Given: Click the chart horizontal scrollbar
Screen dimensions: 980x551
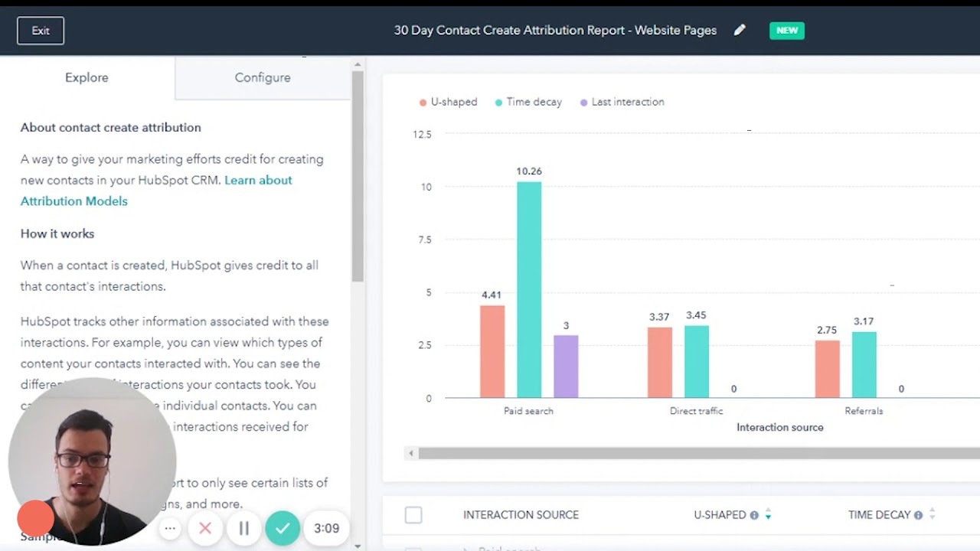Looking at the screenshot, I should click(699, 454).
